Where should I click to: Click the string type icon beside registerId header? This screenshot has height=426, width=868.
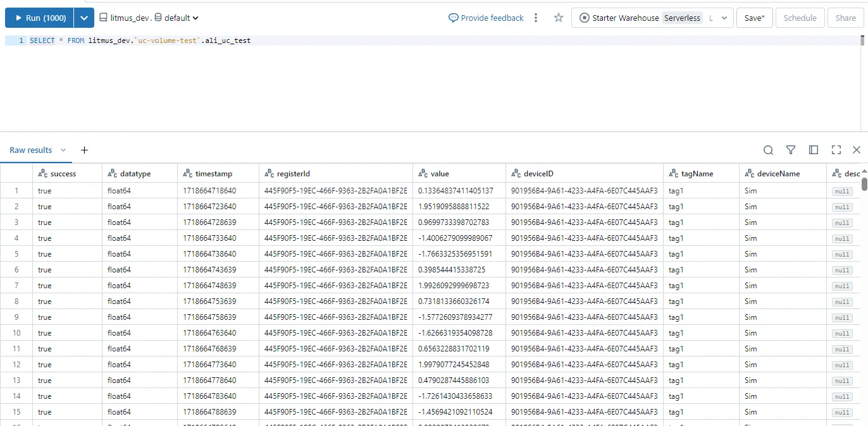coord(270,174)
